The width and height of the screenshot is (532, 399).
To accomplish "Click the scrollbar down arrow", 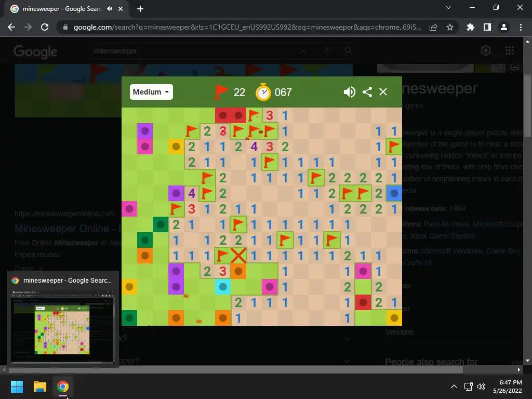I will [x=527, y=361].
